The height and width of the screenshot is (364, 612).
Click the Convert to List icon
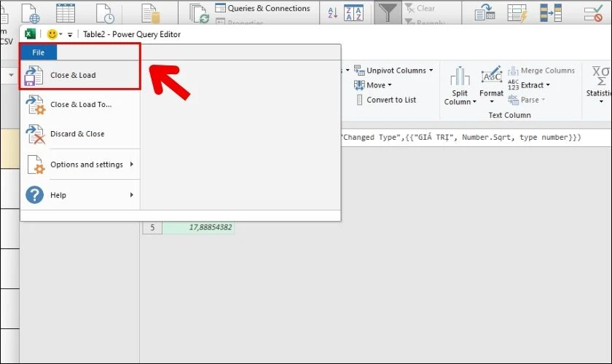click(x=359, y=100)
